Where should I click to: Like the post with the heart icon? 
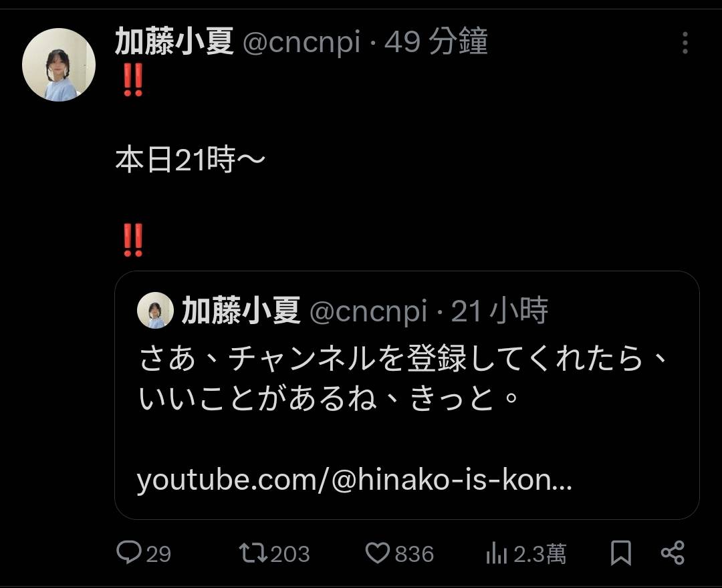(378, 553)
